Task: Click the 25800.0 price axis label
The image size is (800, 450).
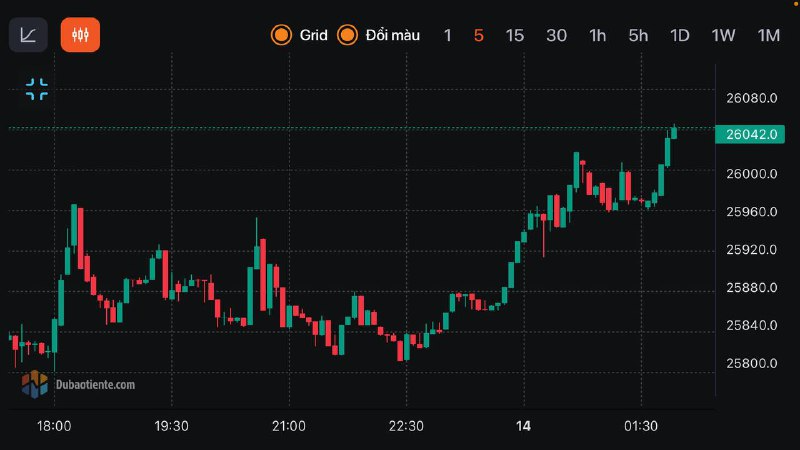Action: pyautogui.click(x=752, y=363)
